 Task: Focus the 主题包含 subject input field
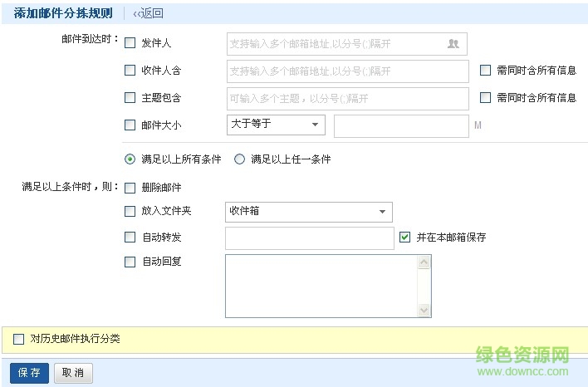click(x=347, y=99)
